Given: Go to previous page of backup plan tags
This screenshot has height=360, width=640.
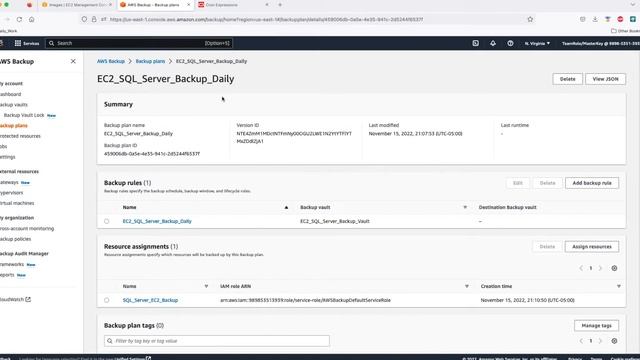Looking at the screenshot, I should 581,341.
